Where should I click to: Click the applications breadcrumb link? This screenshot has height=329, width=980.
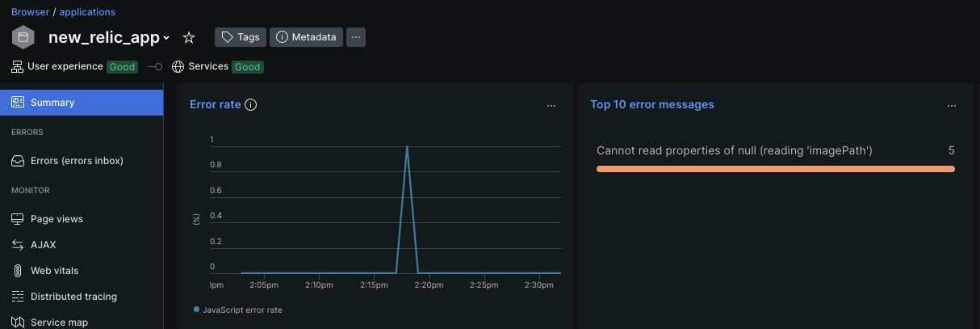87,12
